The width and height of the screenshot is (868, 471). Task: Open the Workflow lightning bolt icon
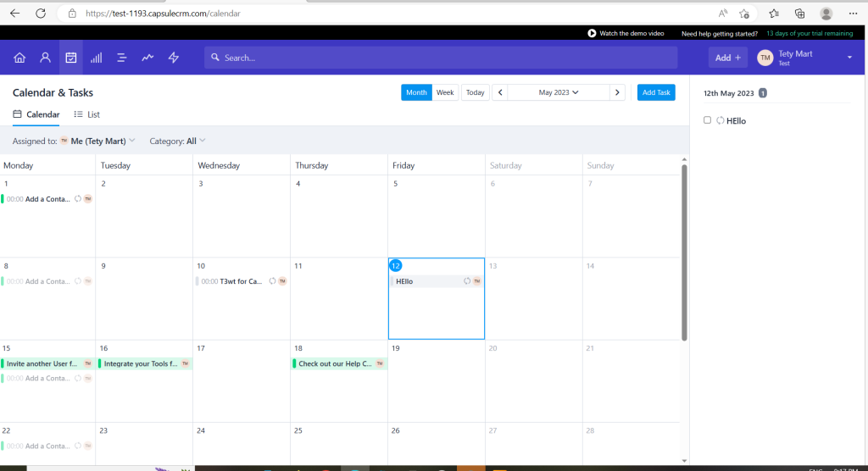[x=174, y=58]
